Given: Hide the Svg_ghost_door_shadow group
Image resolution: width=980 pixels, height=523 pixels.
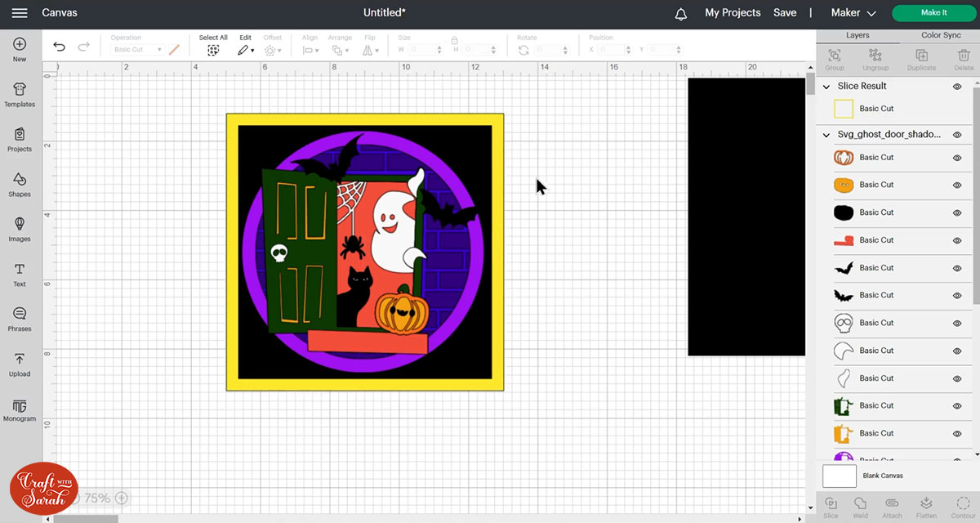Looking at the screenshot, I should pyautogui.click(x=957, y=135).
